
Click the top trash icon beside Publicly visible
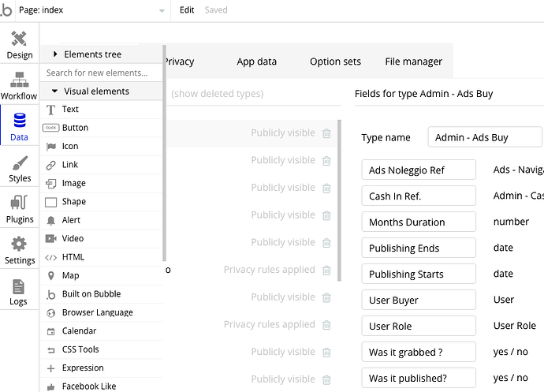click(x=326, y=133)
